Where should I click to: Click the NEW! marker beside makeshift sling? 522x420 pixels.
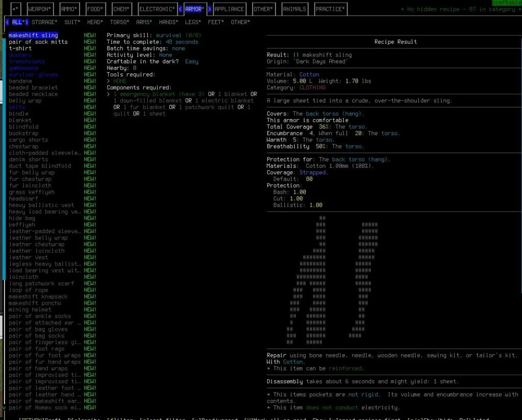point(90,35)
